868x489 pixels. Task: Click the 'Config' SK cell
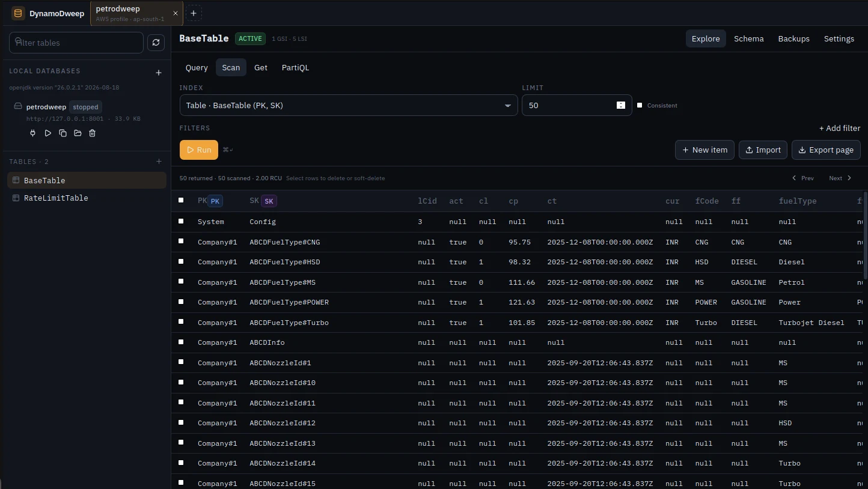click(x=263, y=222)
